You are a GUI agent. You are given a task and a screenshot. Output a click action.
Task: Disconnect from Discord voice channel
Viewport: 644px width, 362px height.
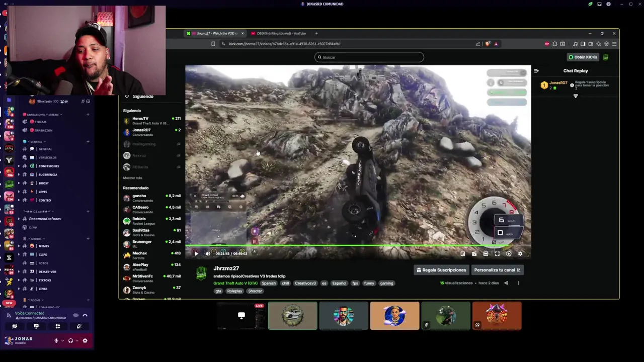(x=85, y=315)
